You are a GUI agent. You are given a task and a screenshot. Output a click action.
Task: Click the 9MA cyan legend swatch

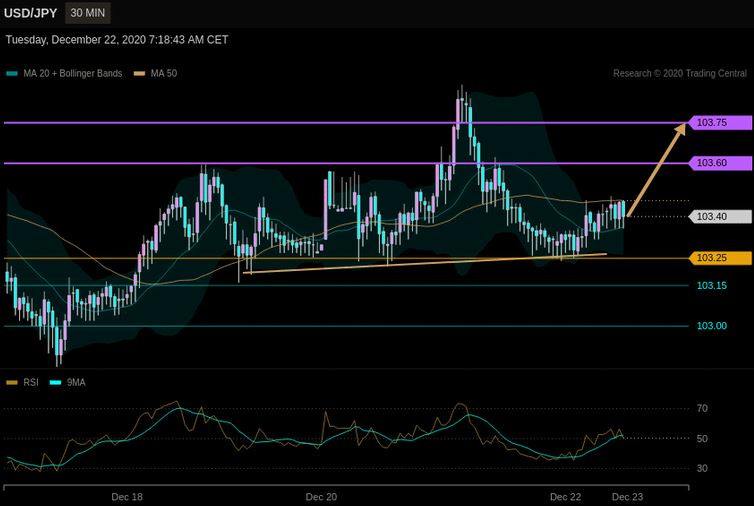pyautogui.click(x=56, y=383)
